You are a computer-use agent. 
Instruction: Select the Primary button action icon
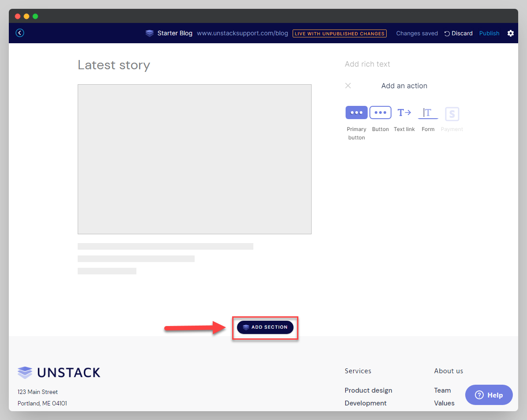tap(356, 112)
